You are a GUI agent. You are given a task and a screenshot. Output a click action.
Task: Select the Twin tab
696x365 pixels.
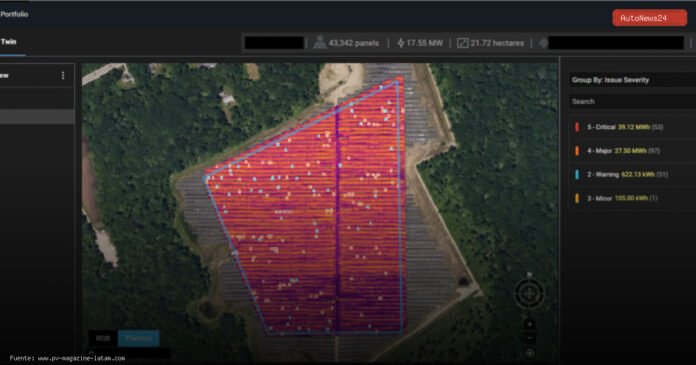pyautogui.click(x=9, y=42)
